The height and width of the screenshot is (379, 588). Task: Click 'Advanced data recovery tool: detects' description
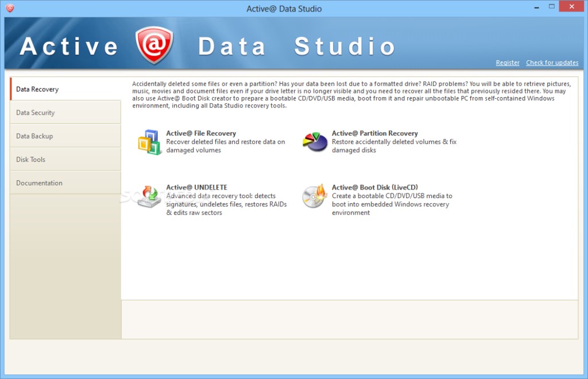(226, 204)
